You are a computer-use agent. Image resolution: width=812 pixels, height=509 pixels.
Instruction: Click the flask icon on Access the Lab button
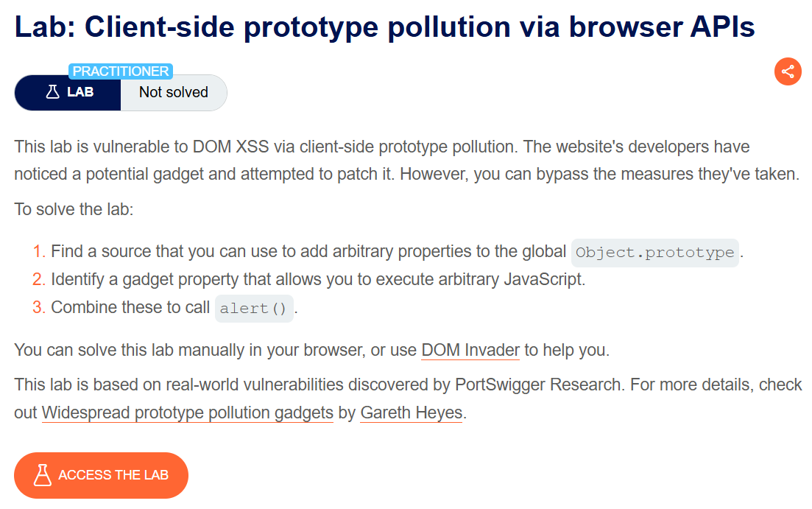[x=43, y=475]
